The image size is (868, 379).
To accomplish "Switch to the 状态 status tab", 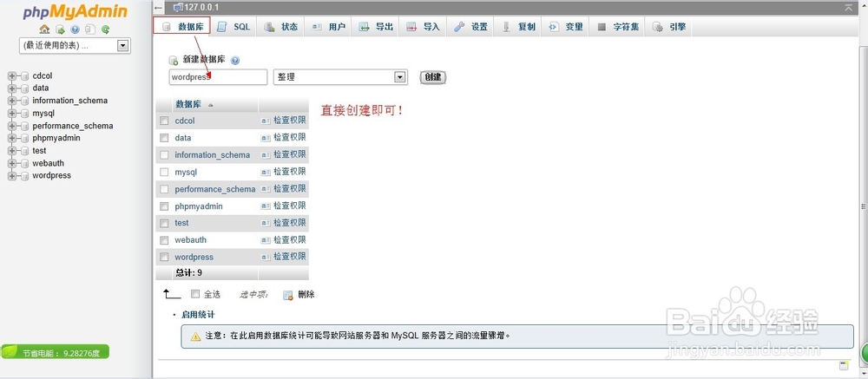I will tap(280, 27).
